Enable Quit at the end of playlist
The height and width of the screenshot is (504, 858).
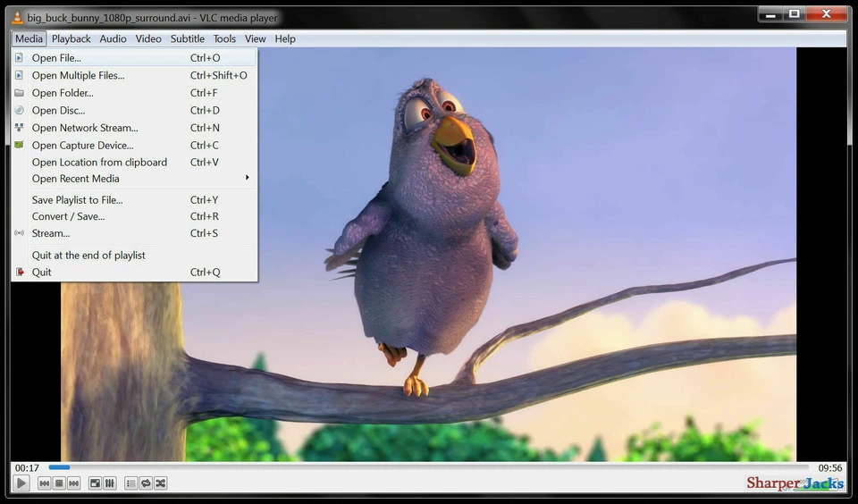(134, 255)
